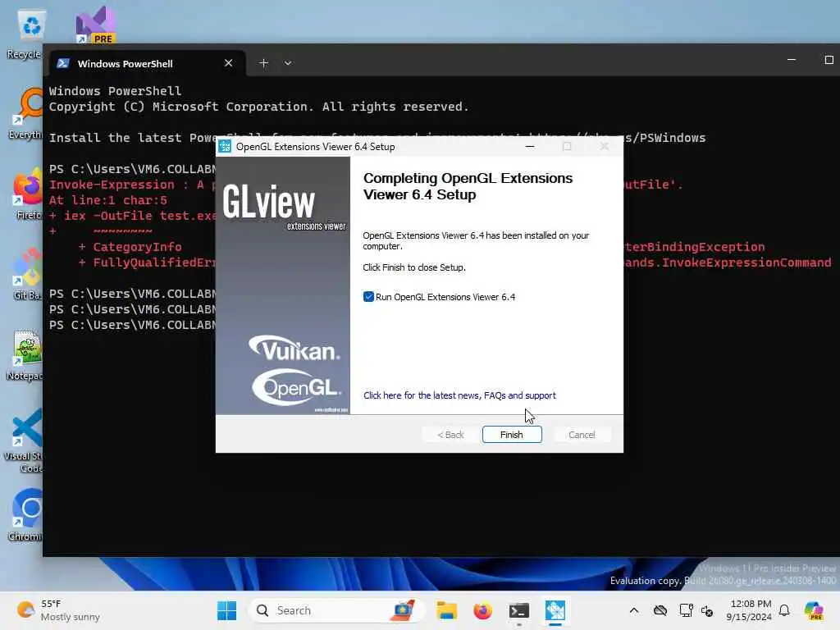Open the Visual Studio Preview desktop shortcut
Screen dimensions: 840x630
coord(95,24)
